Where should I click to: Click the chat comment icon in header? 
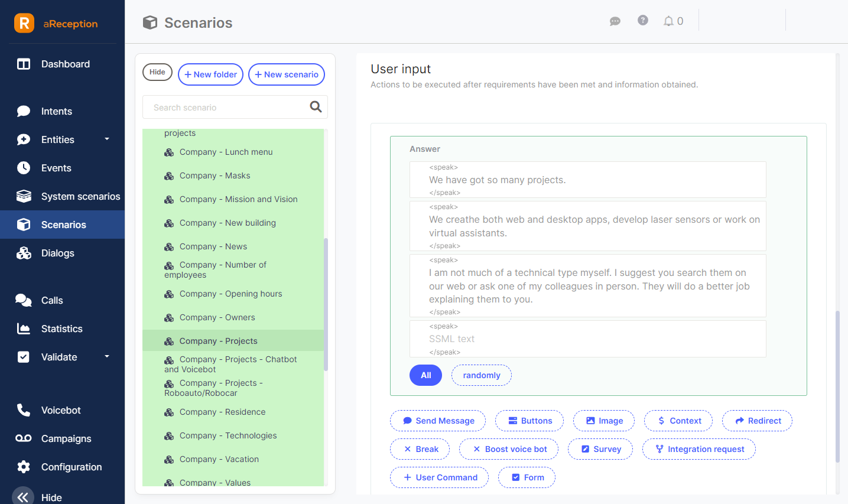pos(615,21)
